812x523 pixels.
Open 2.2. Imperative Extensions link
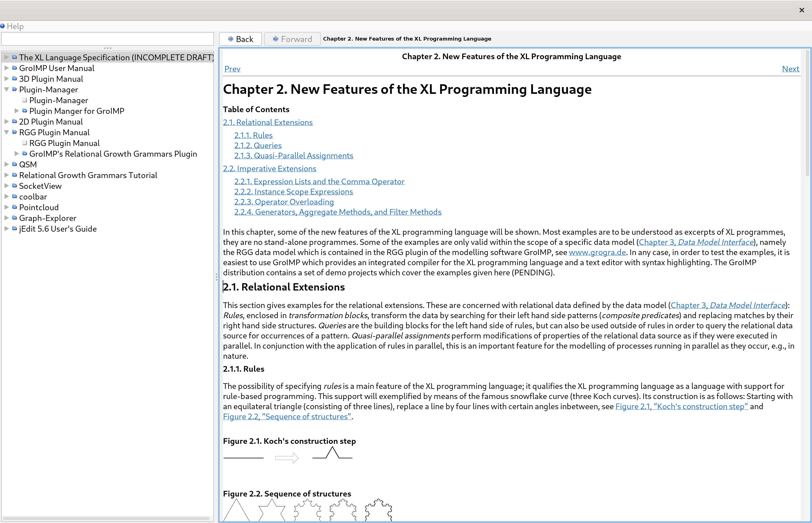tap(270, 169)
